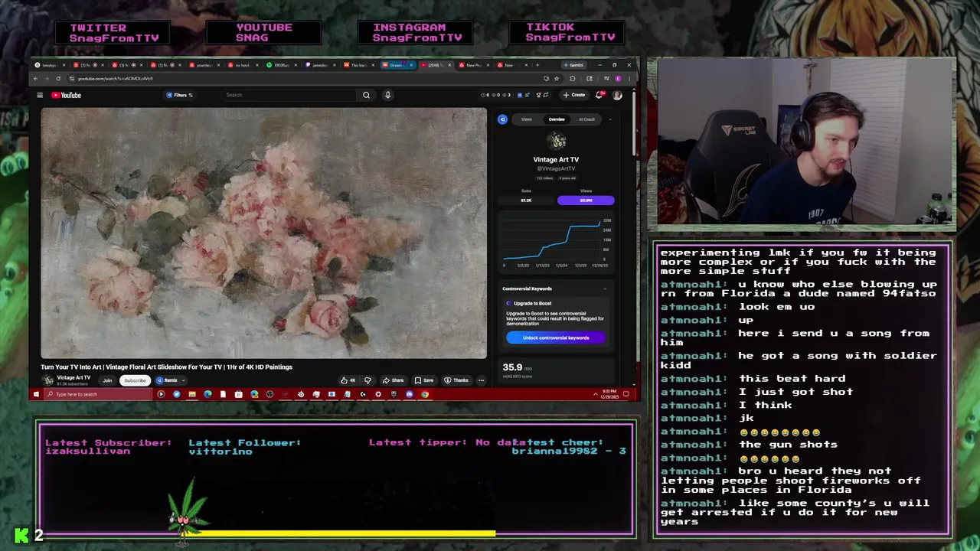The width and height of the screenshot is (980, 551).
Task: Open the Create menu
Action: click(x=573, y=95)
